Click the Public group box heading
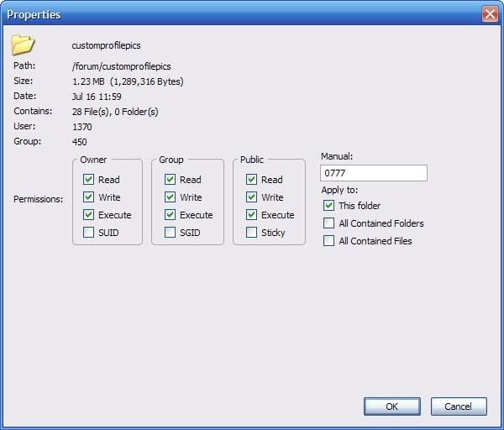This screenshot has width=504, height=430. 252,160
